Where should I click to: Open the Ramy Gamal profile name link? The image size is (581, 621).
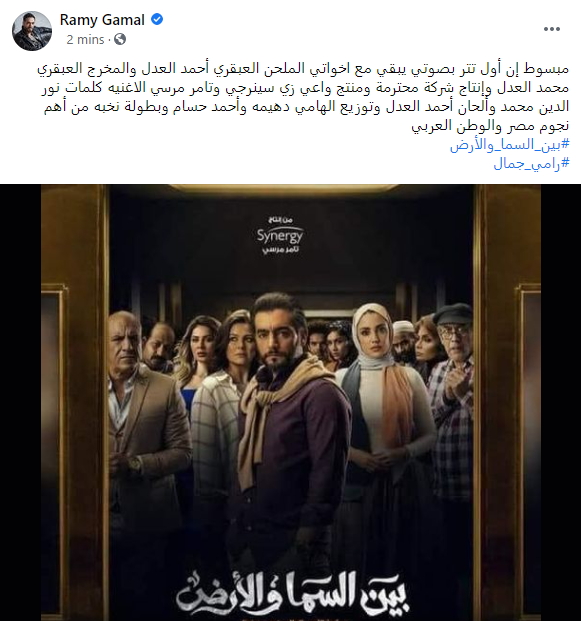[x=102, y=20]
